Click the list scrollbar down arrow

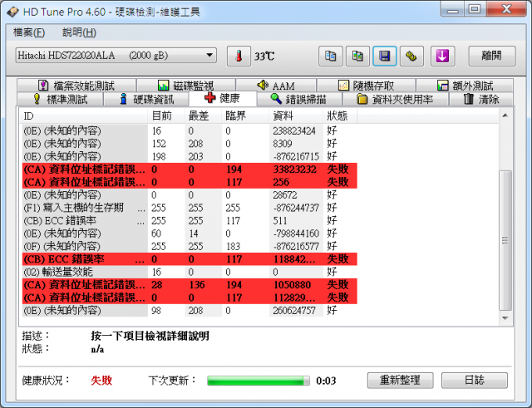click(505, 318)
